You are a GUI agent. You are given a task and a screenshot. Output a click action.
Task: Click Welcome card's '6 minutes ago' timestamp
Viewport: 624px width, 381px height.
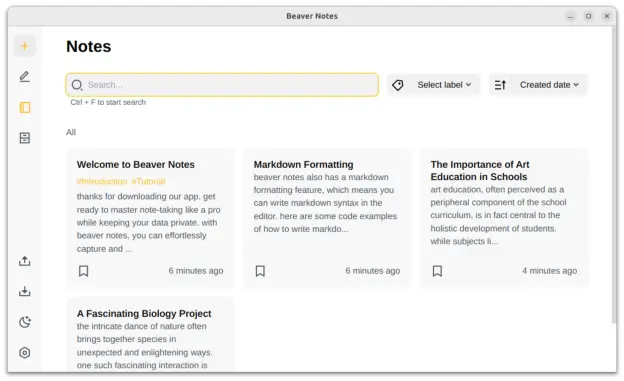coord(196,271)
